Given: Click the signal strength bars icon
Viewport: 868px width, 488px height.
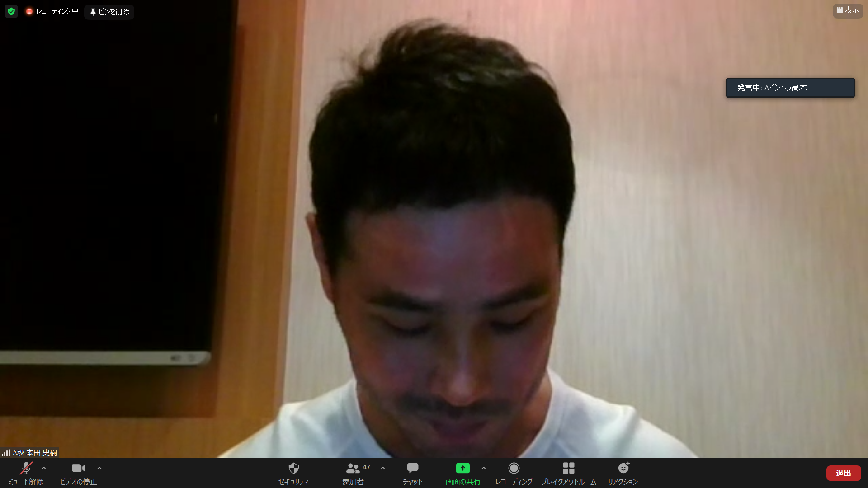Looking at the screenshot, I should [x=6, y=453].
